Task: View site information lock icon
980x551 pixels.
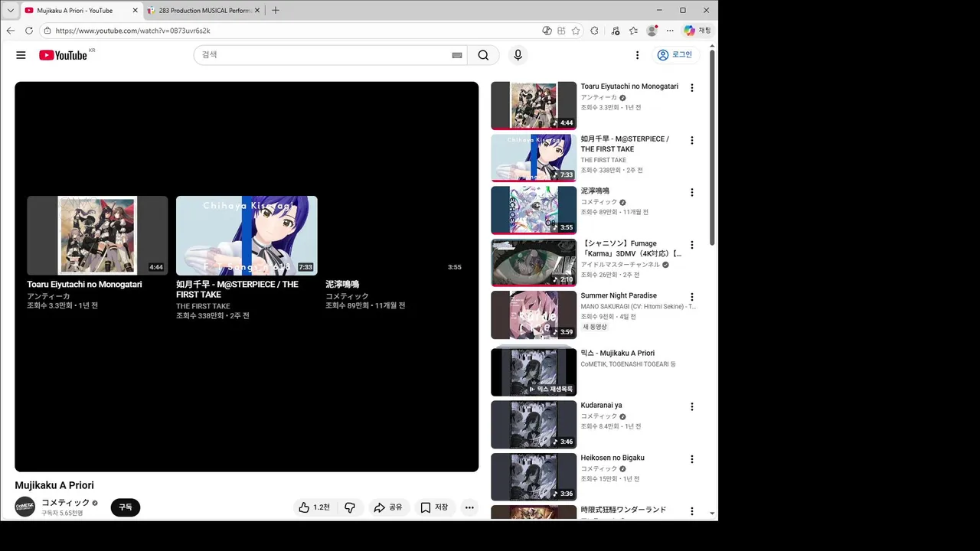Action: tap(47, 31)
